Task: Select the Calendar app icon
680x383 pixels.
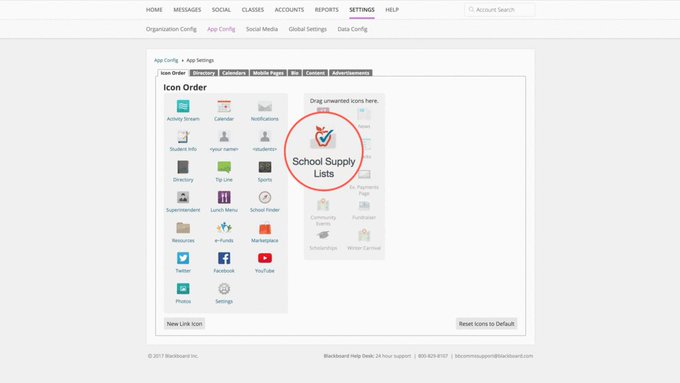Action: (224, 106)
